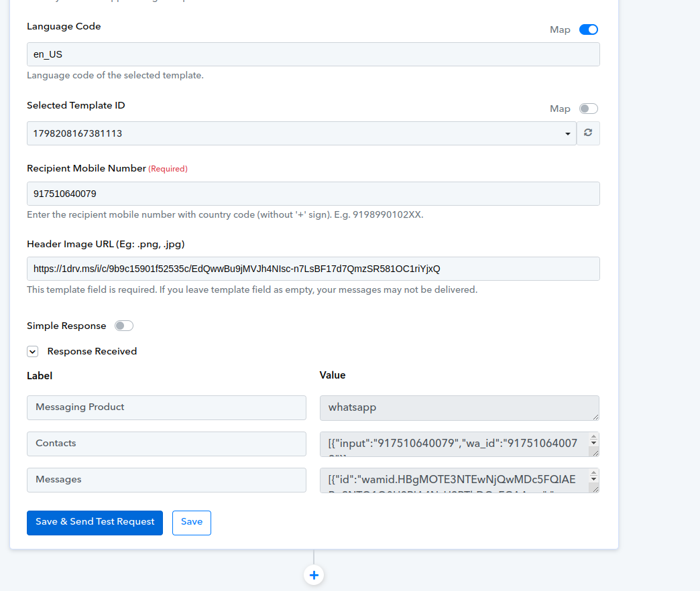Click the refresh icon beside Selected Template ID
The height and width of the screenshot is (591, 700).
coord(588,133)
